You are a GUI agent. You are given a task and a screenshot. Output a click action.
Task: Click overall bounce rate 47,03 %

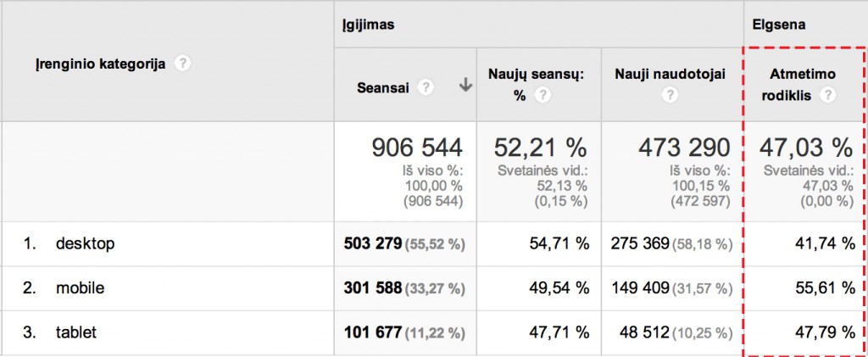tap(804, 148)
